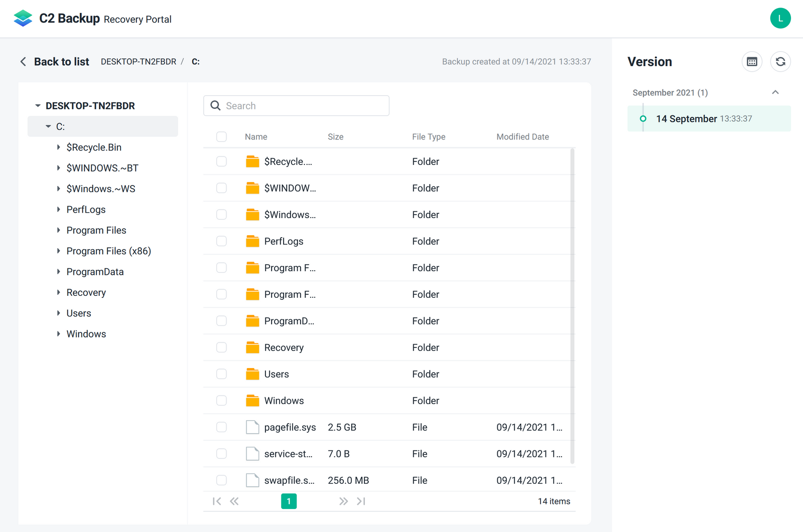Open the calendar version picker icon
803x532 pixels.
[x=752, y=62]
